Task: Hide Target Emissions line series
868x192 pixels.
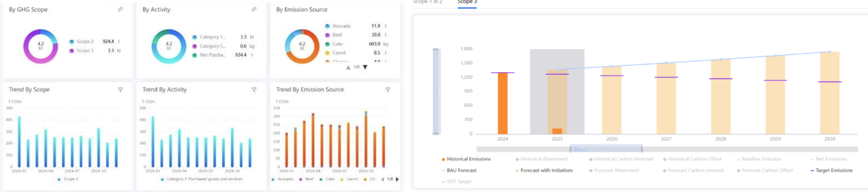Action: pyautogui.click(x=833, y=170)
